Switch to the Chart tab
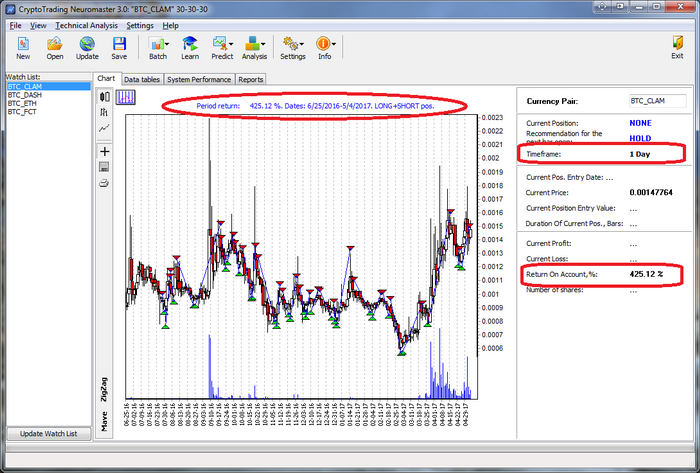The width and height of the screenshot is (700, 473). coord(106,78)
